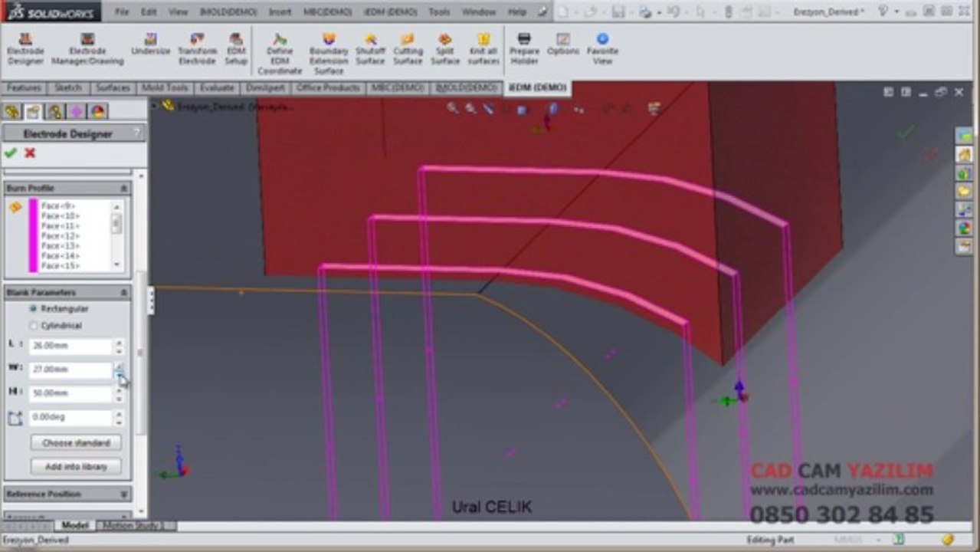Click Save icon in top toolbar
The image size is (980, 552).
click(618, 11)
